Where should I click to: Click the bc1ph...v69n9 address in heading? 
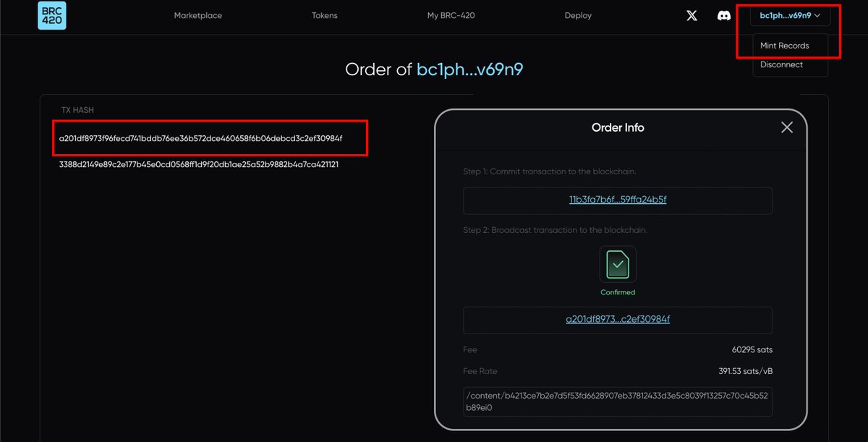pos(470,69)
